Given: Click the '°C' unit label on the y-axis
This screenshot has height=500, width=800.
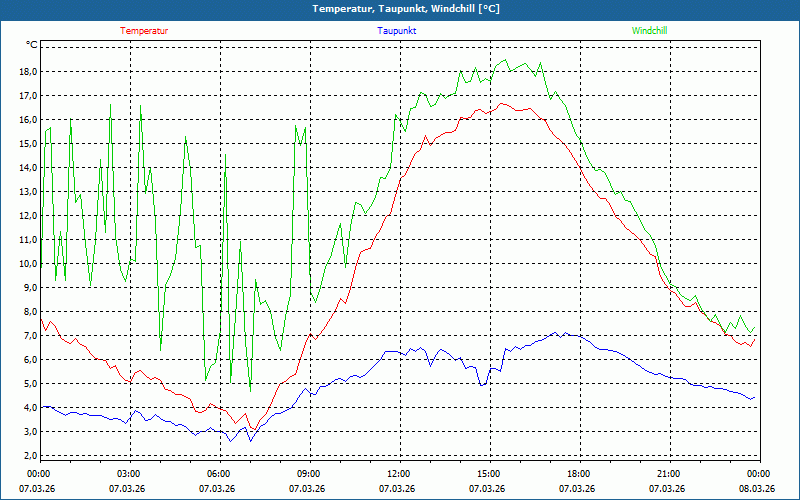Looking at the screenshot, I should tap(31, 45).
